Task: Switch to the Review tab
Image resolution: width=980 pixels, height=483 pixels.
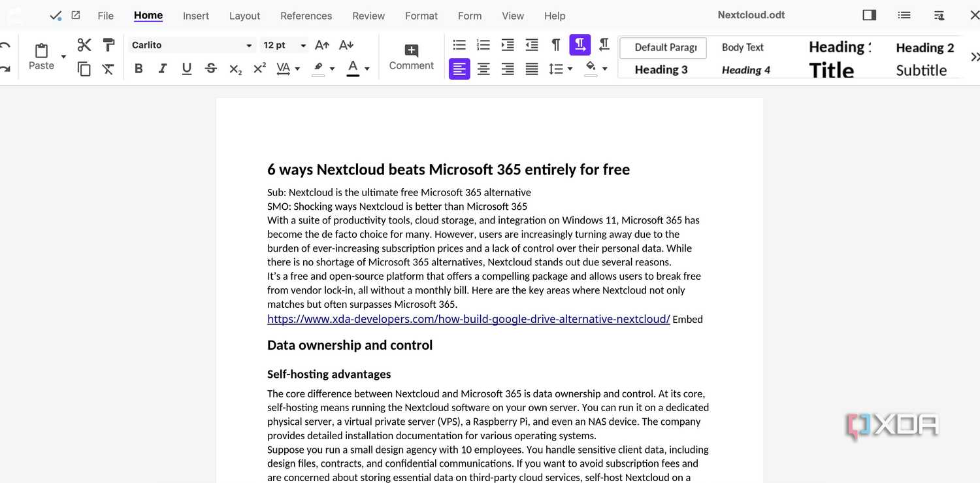Action: point(368,16)
